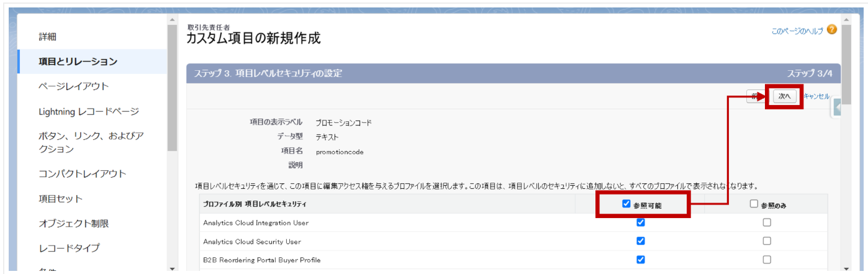
Task: Open the このページのヘルプ link
Action: tap(797, 30)
